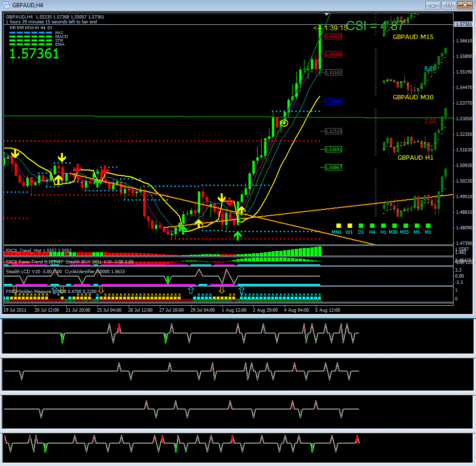Close the GBPAUD,H4 chart window

465,5
